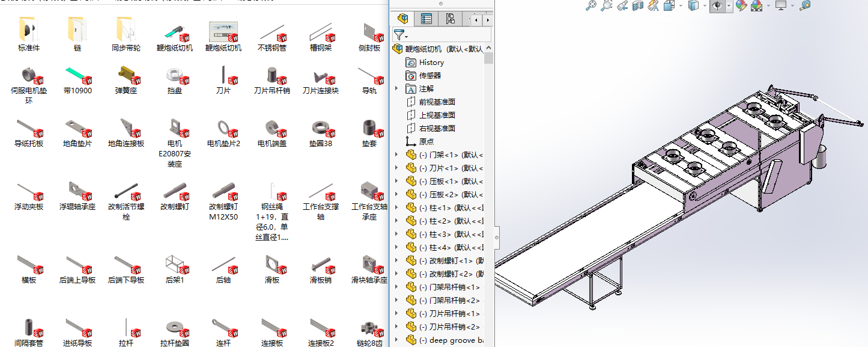The image size is (868, 347).
Task: Open the Display Style dropdown arrow
Action: coord(704,6)
